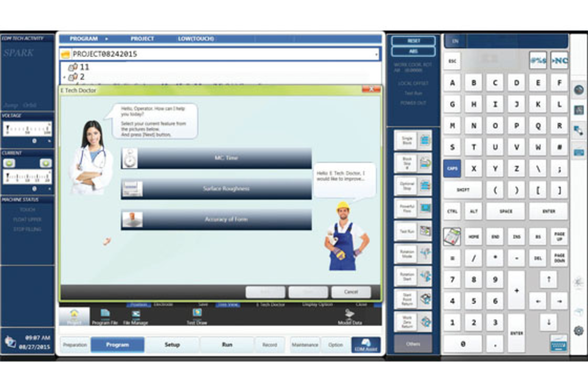Click the Voltage gauge scale
588x392 pixels.
(x=27, y=129)
